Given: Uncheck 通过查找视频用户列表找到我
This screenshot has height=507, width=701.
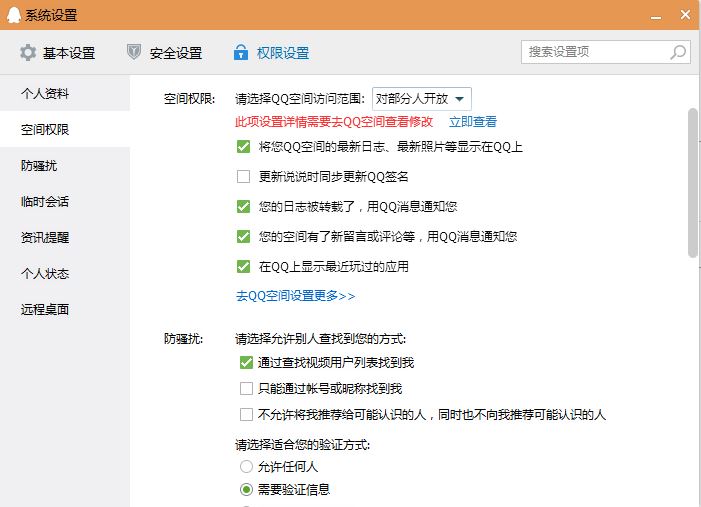Looking at the screenshot, I should [246, 363].
